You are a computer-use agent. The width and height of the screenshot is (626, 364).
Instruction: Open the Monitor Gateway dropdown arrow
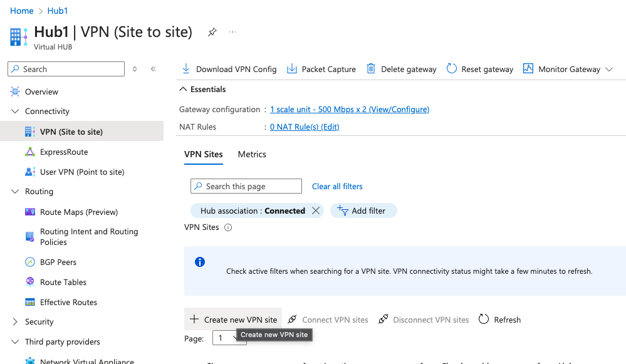click(609, 70)
